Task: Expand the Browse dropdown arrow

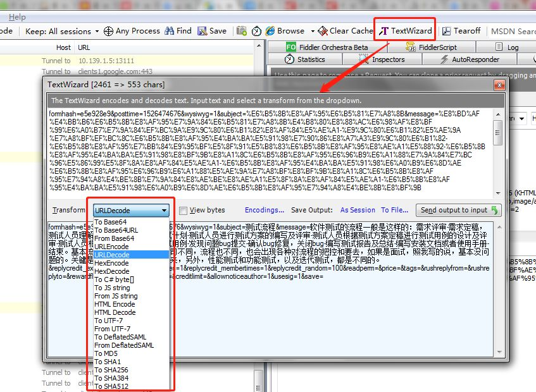Action: coord(313,32)
